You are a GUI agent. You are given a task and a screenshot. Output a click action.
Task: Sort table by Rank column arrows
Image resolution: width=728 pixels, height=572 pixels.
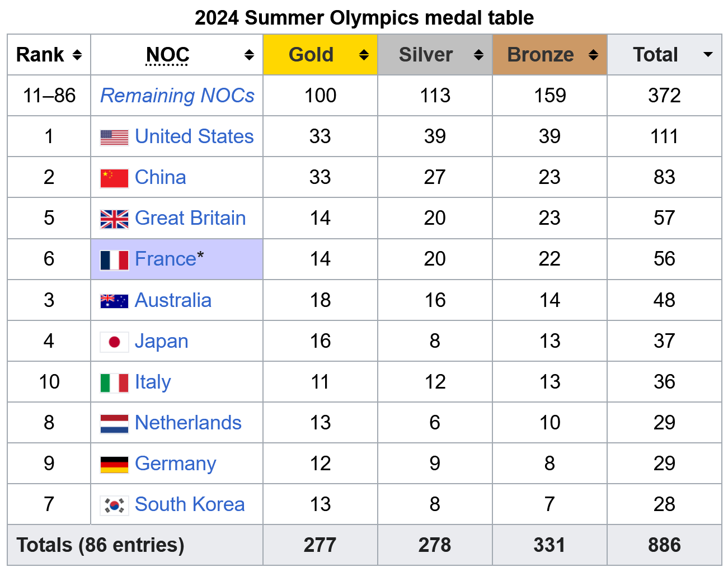77,55
